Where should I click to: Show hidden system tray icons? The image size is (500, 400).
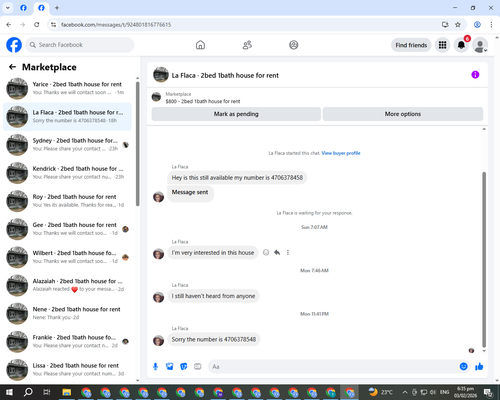pos(405,392)
